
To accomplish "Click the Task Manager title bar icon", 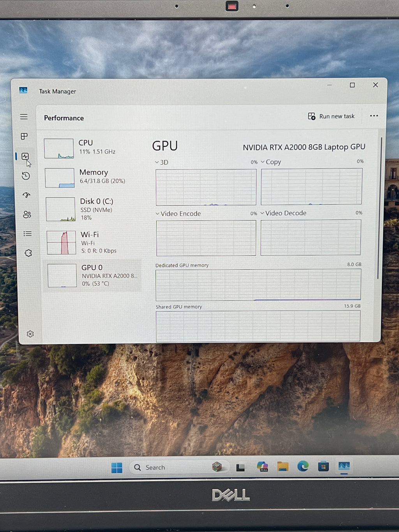I will point(23,90).
